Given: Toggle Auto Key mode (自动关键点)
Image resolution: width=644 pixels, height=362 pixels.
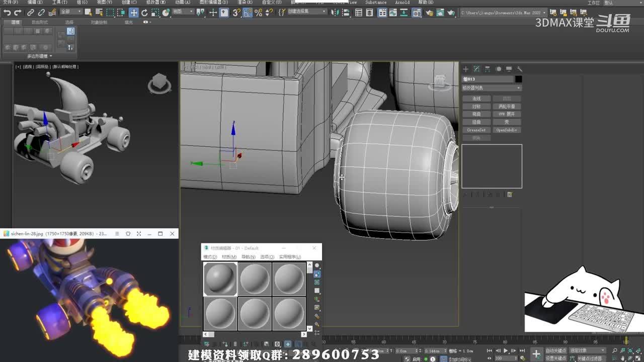Looking at the screenshot, I should [x=556, y=350].
